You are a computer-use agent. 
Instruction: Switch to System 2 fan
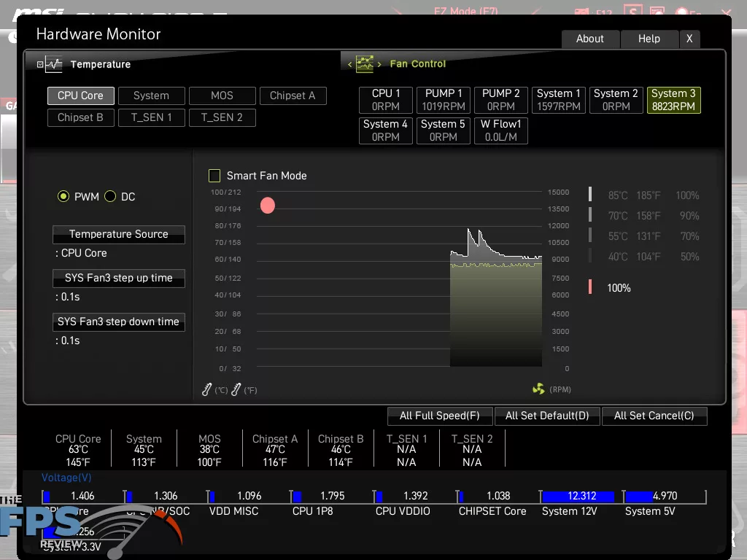coord(616,100)
